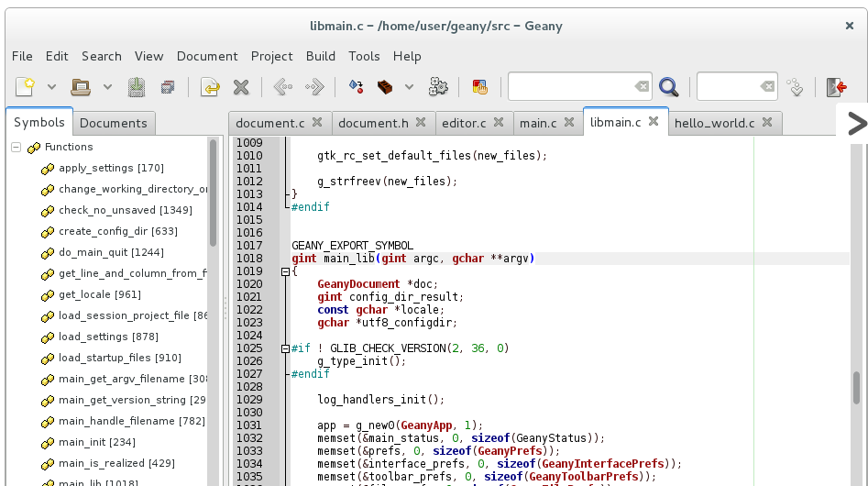868x486 pixels.
Task: Open the Search menu
Action: (102, 57)
